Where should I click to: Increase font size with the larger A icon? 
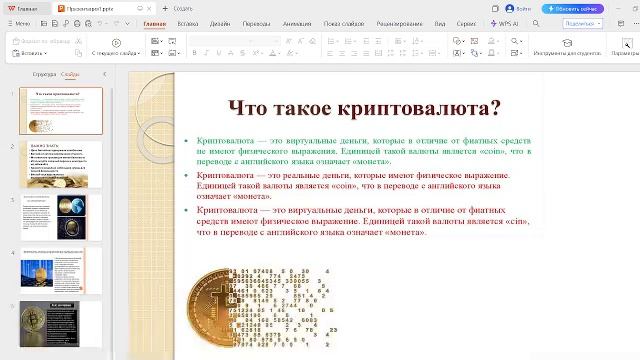point(289,41)
